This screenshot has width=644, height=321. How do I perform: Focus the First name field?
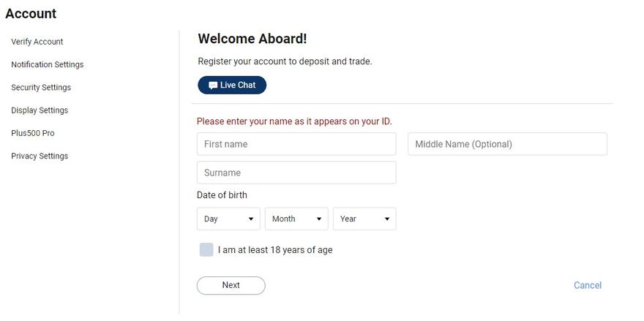tap(296, 144)
